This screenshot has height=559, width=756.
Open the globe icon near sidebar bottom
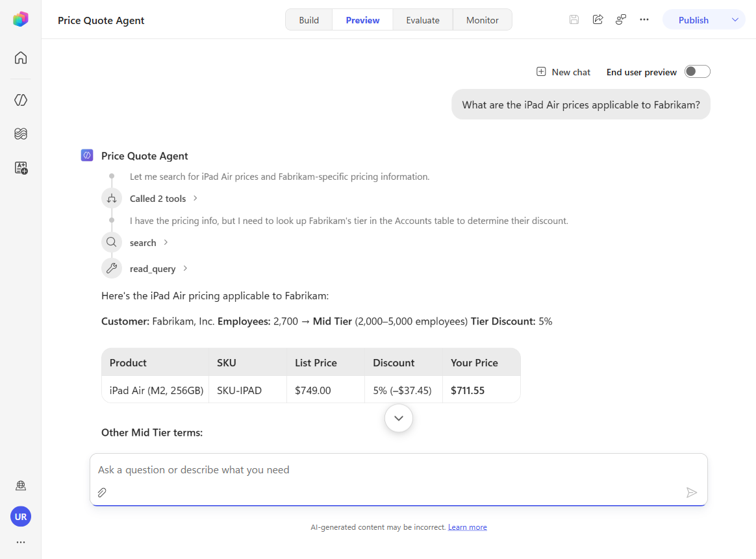click(x=21, y=485)
